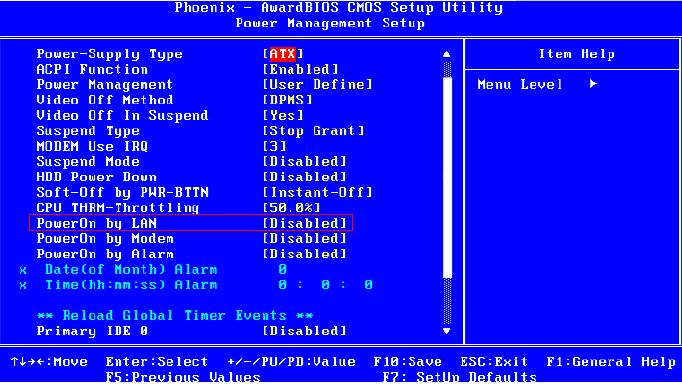Click the Enter:Select hint
The width and height of the screenshot is (682, 384).
[157, 361]
